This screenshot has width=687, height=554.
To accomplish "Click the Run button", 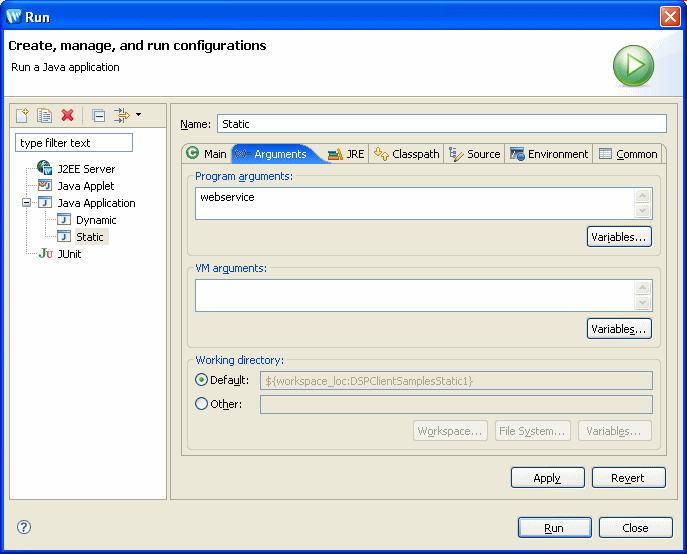I will [554, 528].
